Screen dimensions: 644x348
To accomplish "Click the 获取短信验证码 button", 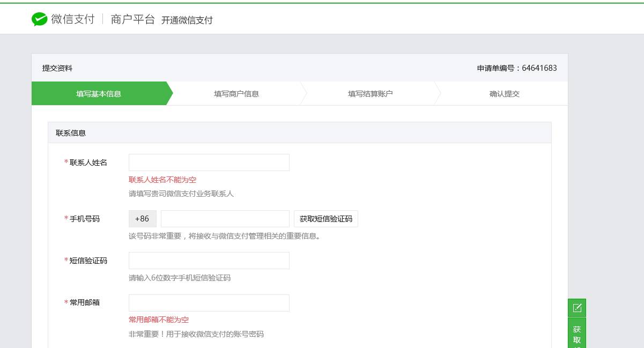I will 326,219.
